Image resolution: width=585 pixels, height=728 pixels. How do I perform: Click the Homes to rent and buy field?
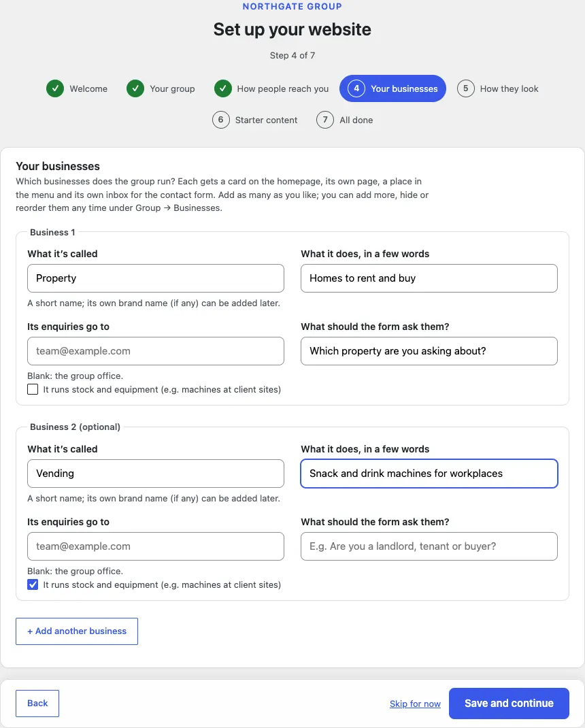[429, 278]
